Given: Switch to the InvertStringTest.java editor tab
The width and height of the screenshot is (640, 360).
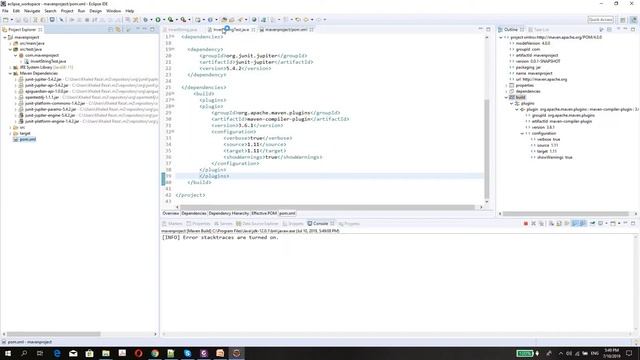Looking at the screenshot, I should click(231, 30).
